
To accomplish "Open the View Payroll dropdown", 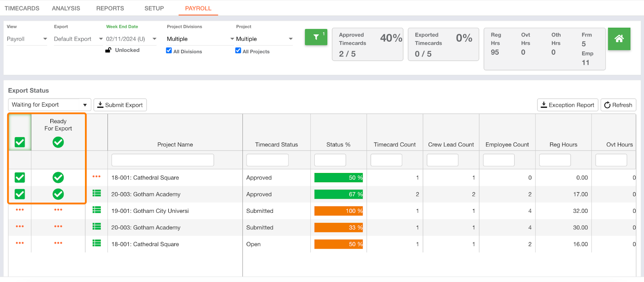I will click(x=27, y=39).
